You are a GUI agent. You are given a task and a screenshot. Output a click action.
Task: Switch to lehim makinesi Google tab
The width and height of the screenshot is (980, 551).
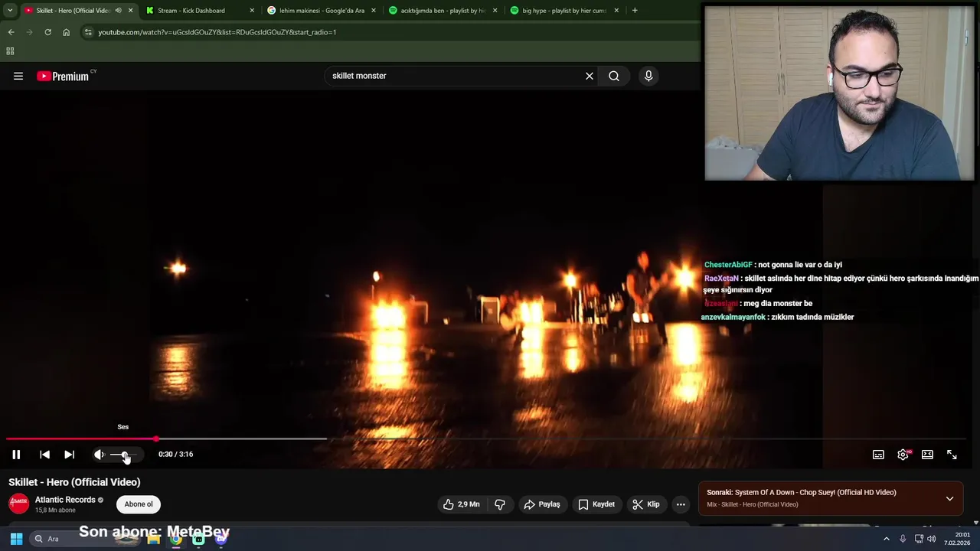pos(322,11)
